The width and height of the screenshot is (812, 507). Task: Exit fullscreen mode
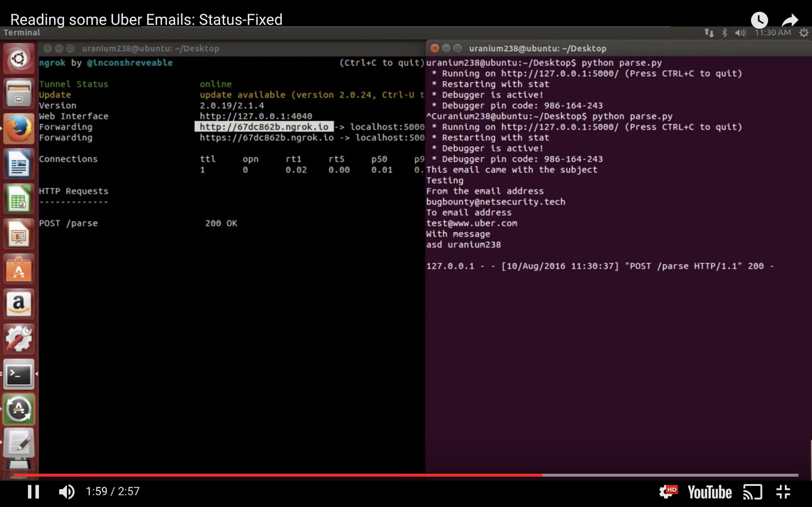[x=783, y=492]
